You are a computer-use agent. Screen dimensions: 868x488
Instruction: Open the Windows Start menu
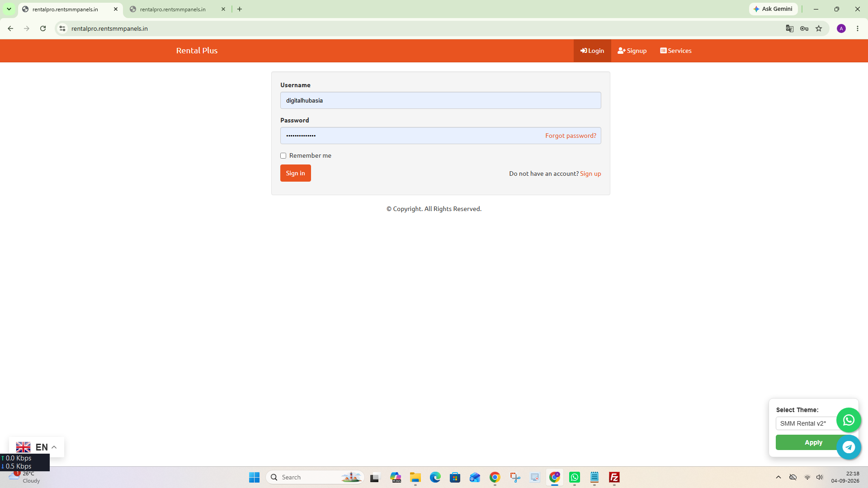tap(255, 477)
